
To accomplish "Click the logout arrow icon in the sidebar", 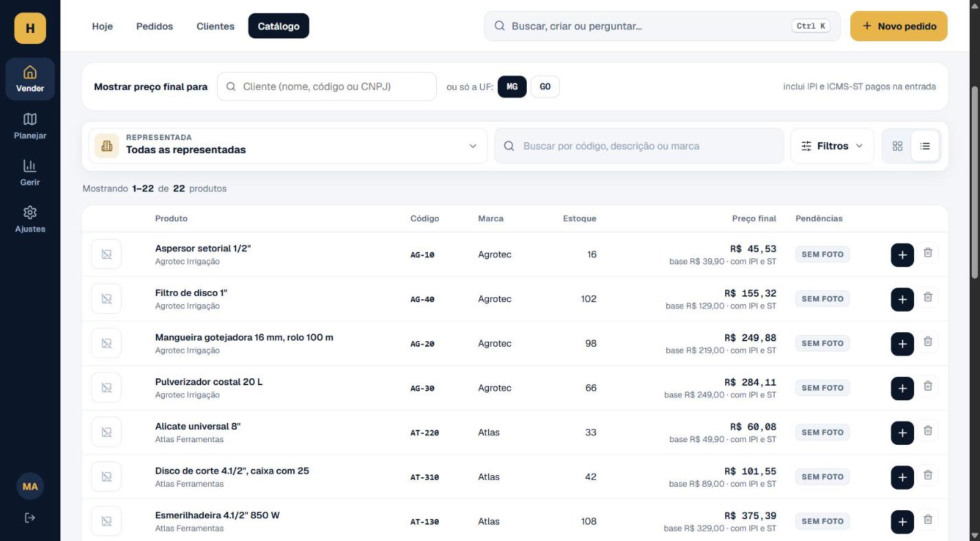I will tap(30, 518).
